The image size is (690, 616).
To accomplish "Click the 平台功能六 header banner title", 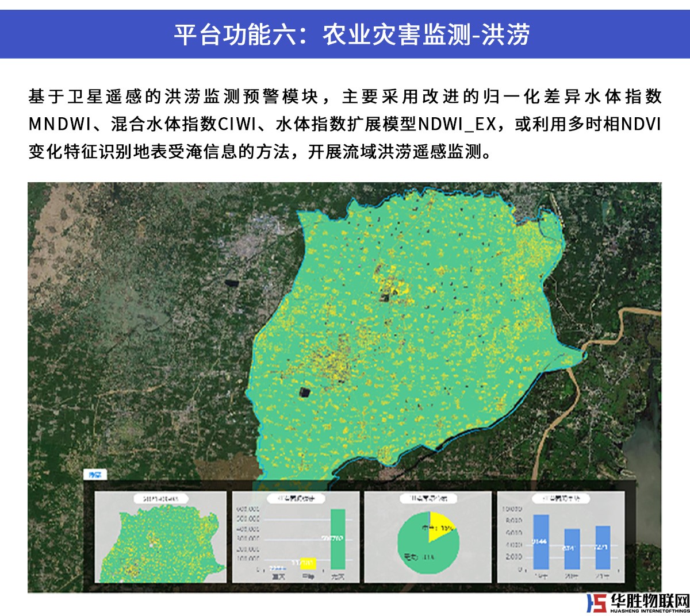I will (x=351, y=34).
